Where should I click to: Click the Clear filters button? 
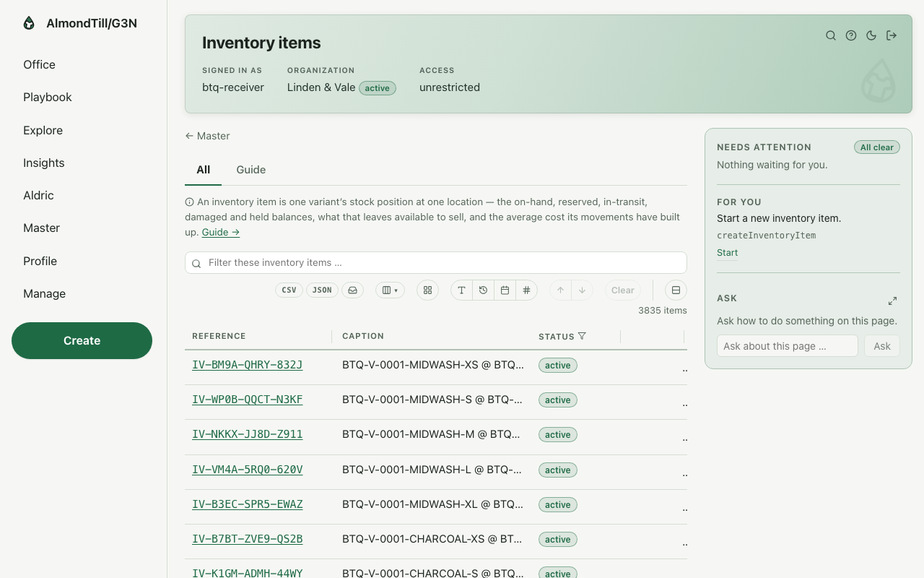[x=623, y=290]
